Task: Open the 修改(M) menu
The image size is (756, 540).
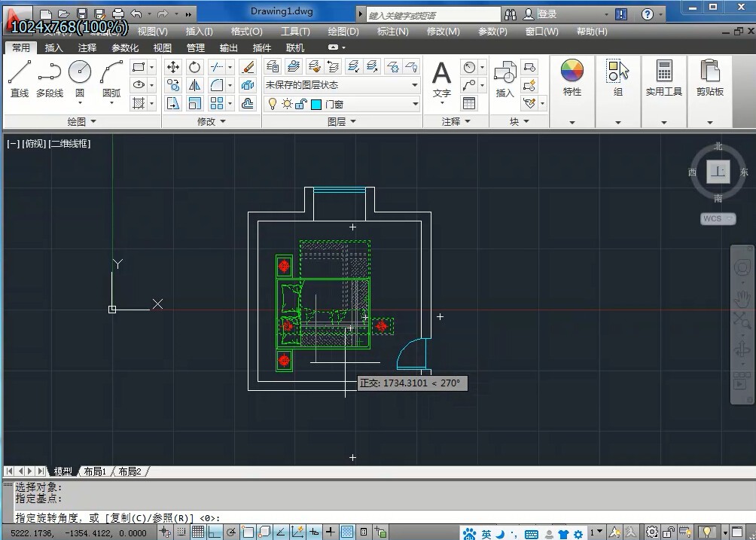Action: [x=443, y=32]
